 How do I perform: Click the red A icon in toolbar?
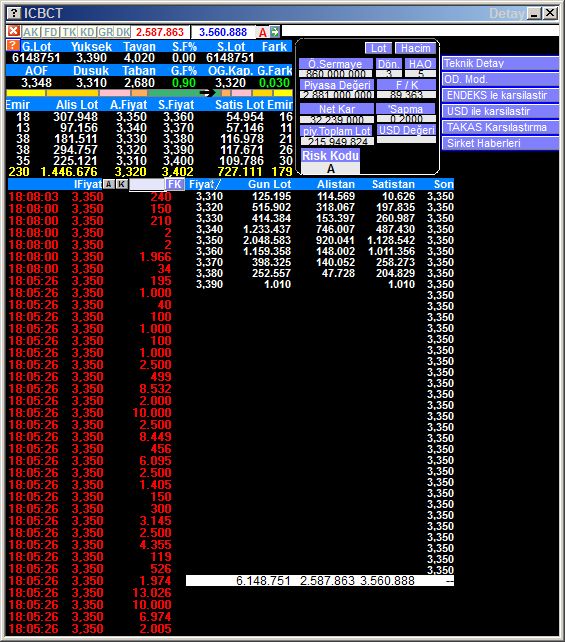[x=263, y=32]
